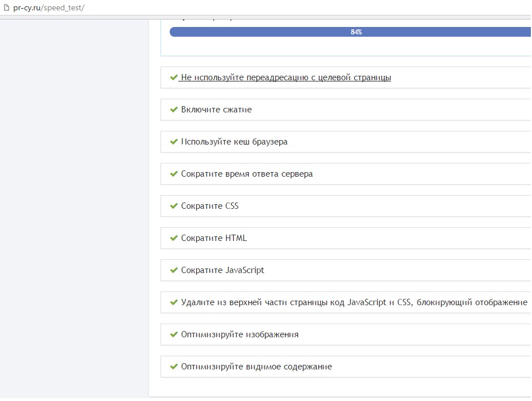Click checkmark icon next to "Сократите HTML"

(x=174, y=238)
